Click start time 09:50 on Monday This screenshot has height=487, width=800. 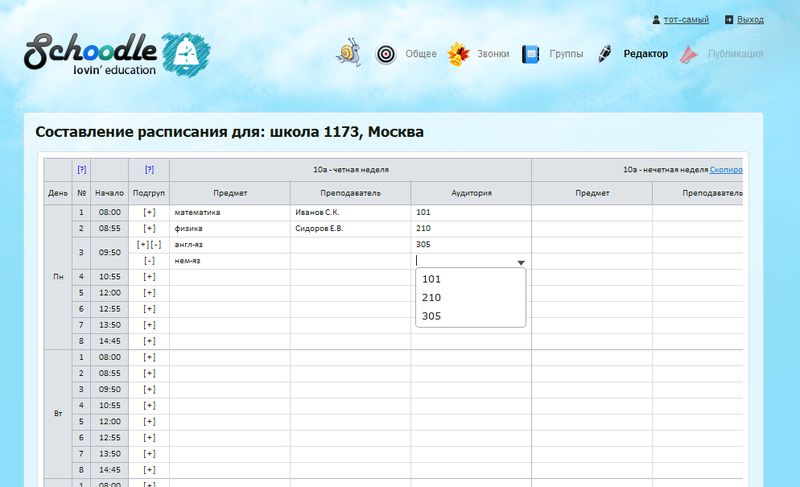coord(110,252)
